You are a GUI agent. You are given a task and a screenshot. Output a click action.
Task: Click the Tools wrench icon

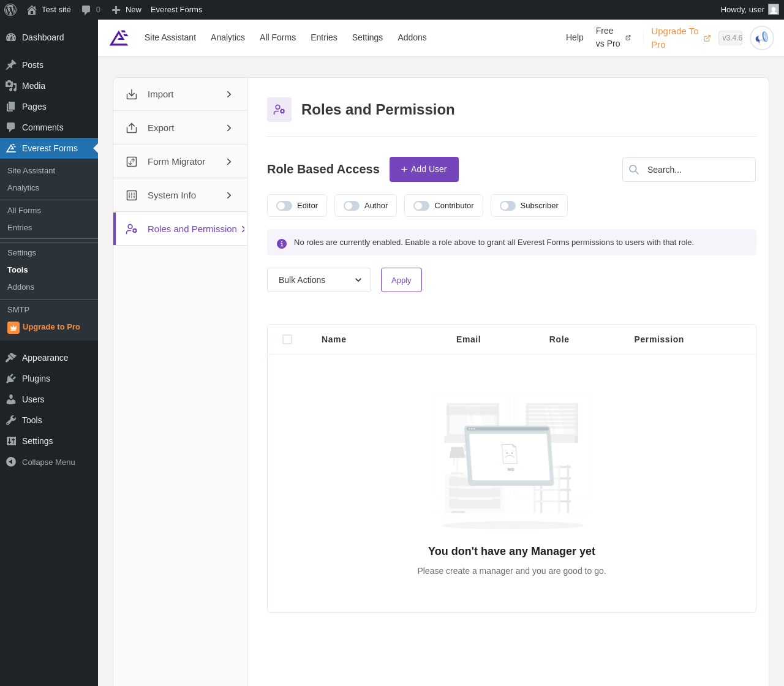pos(11,420)
